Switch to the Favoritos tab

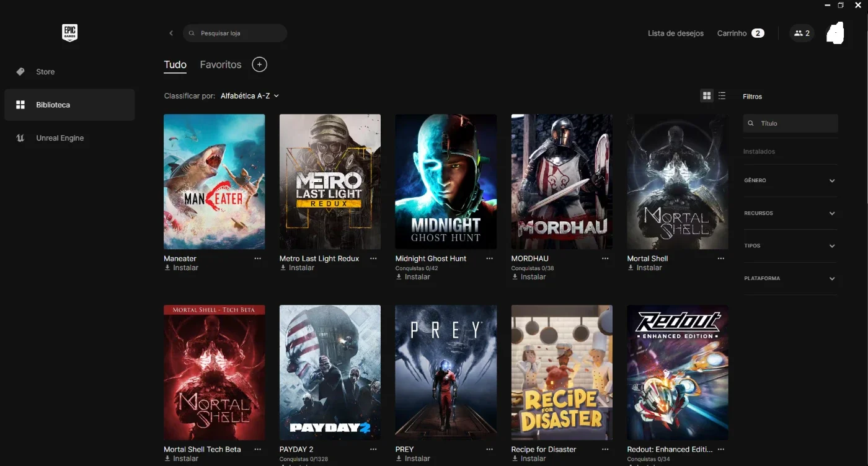pos(221,64)
